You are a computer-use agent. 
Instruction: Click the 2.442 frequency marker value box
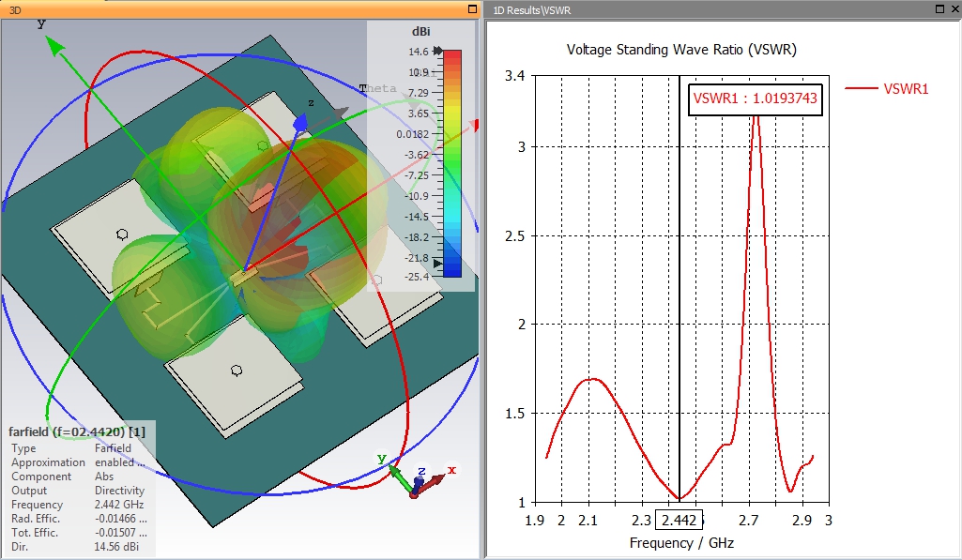click(680, 521)
